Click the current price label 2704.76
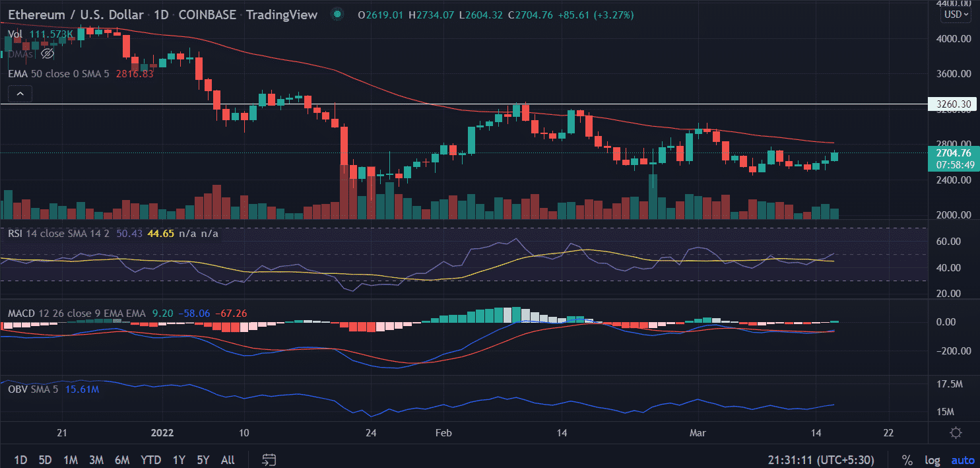Screen dimensions: 980x468 pos(952,153)
